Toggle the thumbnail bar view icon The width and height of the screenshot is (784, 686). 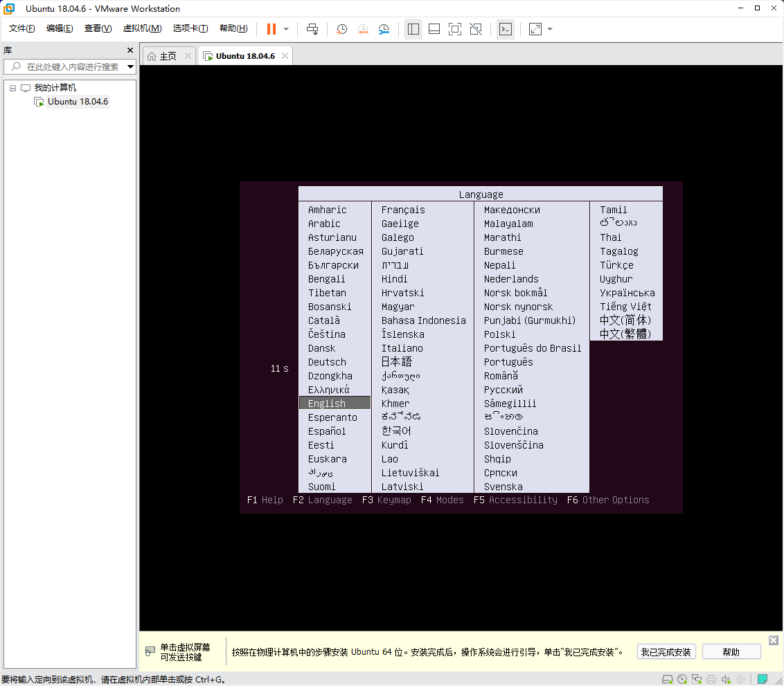(x=434, y=29)
